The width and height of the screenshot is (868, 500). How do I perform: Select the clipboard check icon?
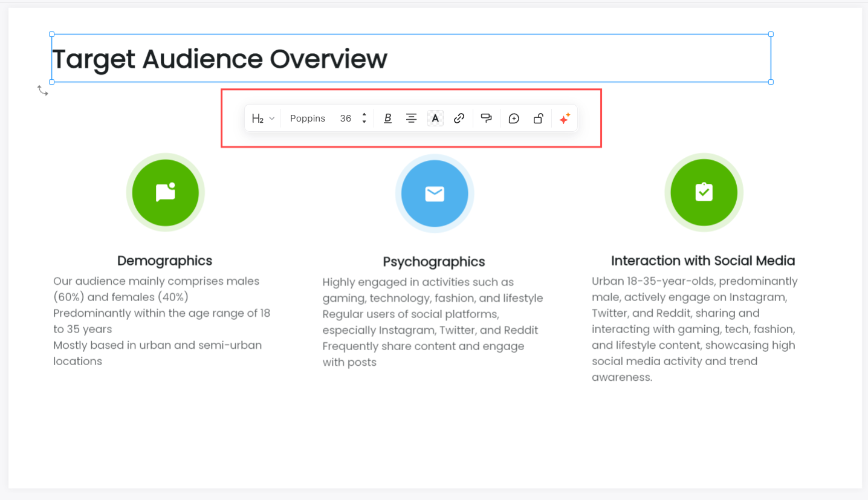coord(704,192)
